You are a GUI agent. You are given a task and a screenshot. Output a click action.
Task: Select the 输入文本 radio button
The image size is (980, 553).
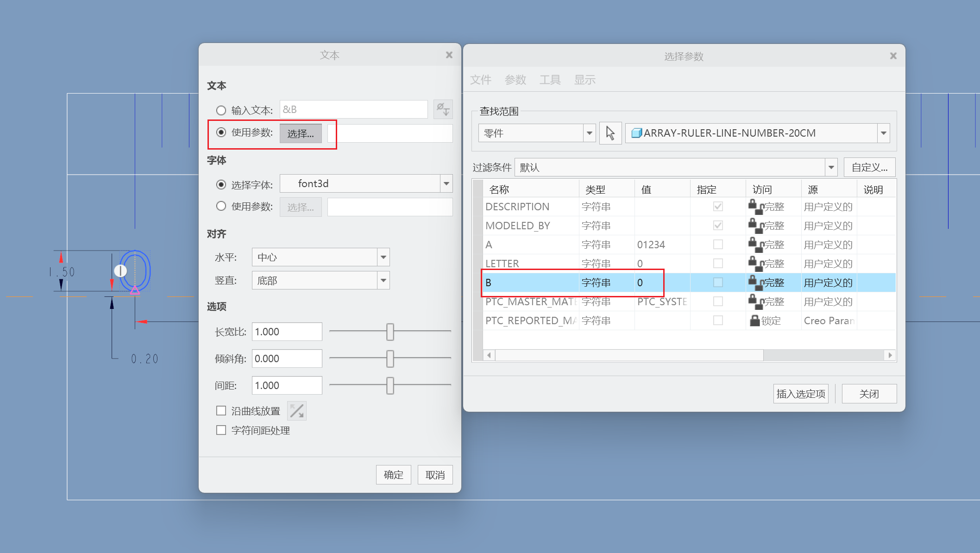coord(221,110)
